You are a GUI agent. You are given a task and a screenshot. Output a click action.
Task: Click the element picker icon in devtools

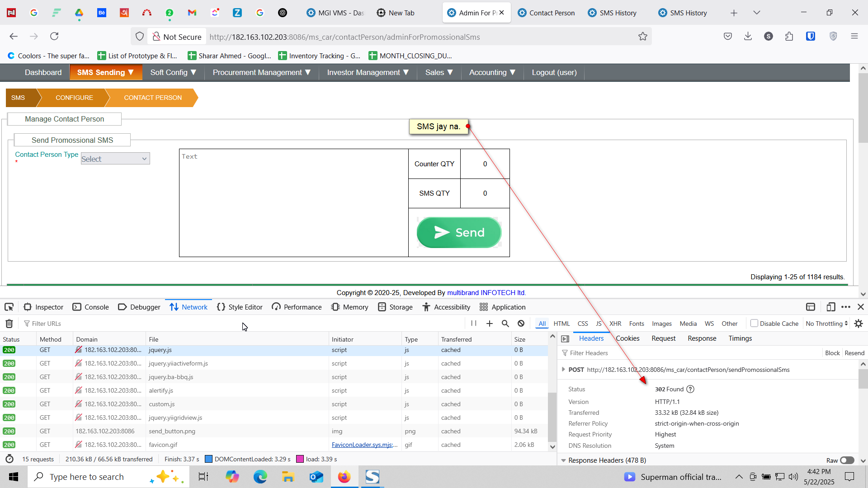pos(9,307)
